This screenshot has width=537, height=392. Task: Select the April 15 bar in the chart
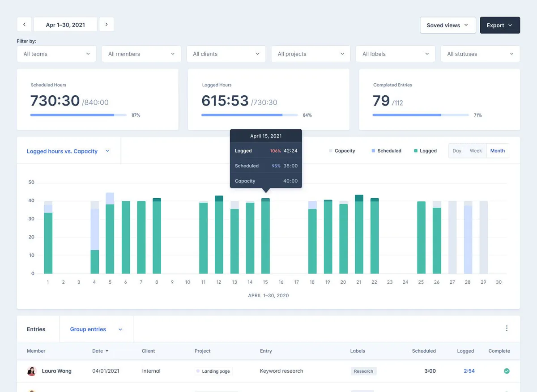[x=265, y=237]
